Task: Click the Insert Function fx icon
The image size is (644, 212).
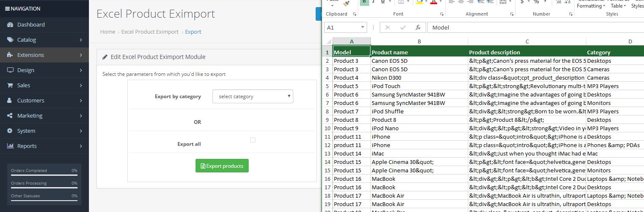Action: 418,27
